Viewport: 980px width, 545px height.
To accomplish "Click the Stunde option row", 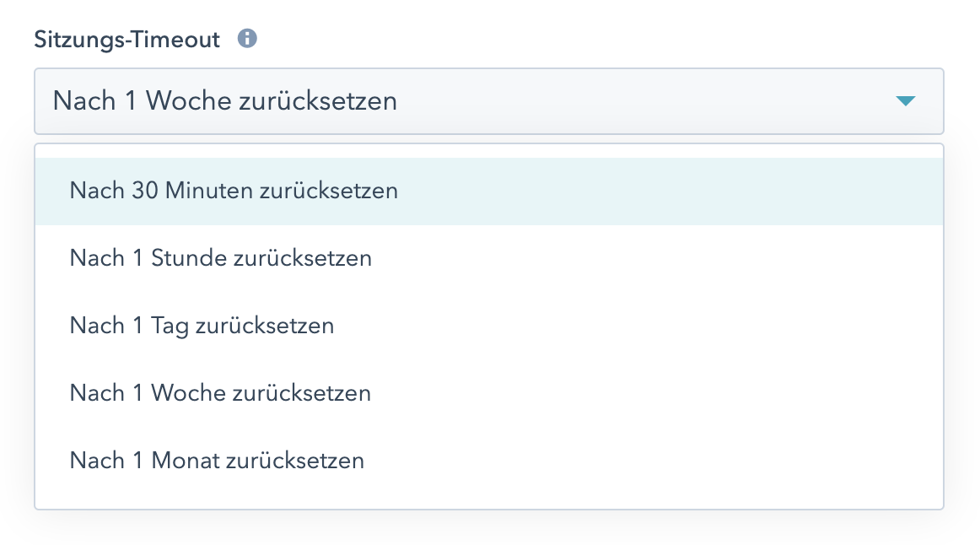I will coord(487,258).
